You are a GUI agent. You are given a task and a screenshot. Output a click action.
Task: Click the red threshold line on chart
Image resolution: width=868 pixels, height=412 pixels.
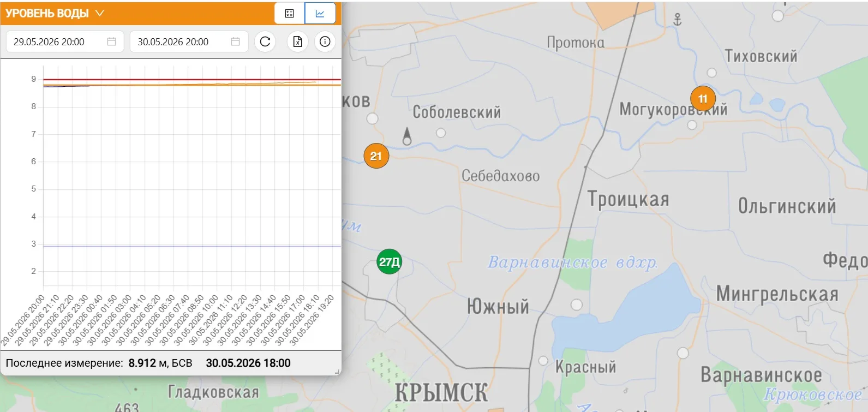(192, 80)
